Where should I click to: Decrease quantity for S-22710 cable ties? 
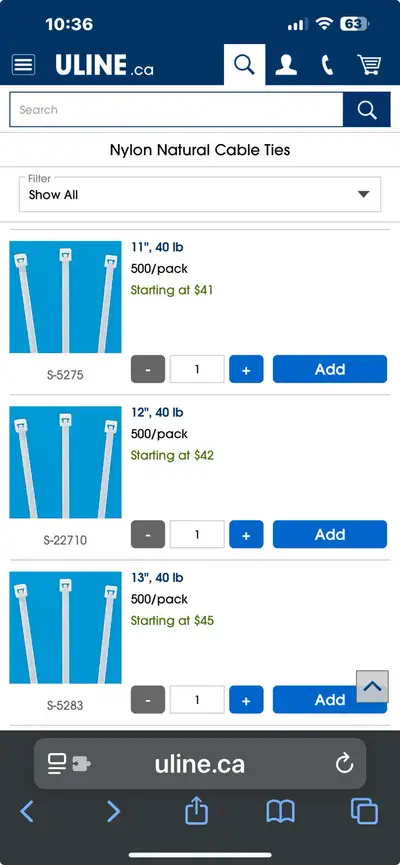click(x=148, y=534)
